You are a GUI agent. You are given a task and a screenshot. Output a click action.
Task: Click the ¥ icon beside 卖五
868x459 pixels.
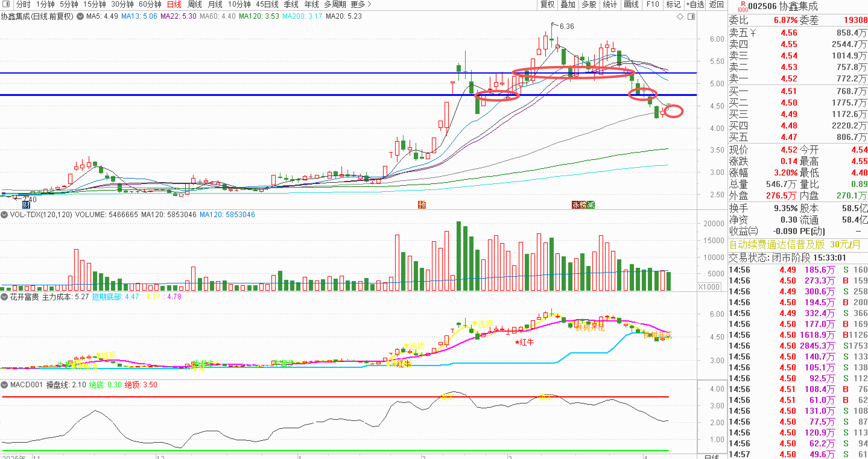pyautogui.click(x=753, y=33)
